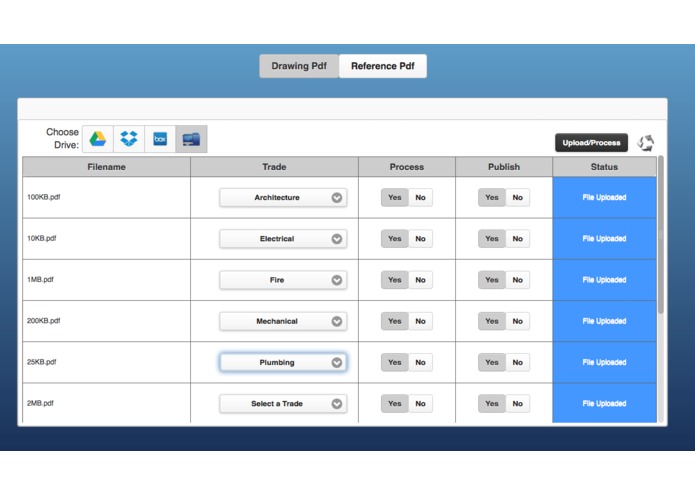
Task: Select the 10KB.pdf filename
Action: pos(42,238)
